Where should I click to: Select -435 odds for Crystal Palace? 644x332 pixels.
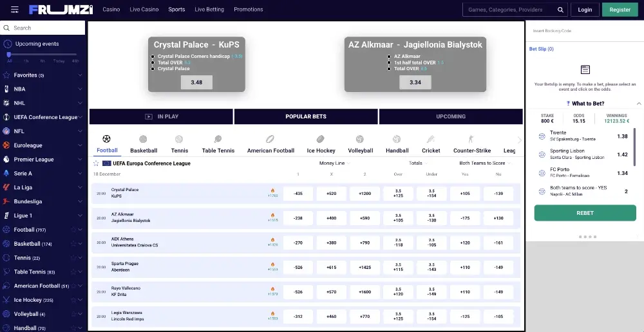pyautogui.click(x=298, y=194)
